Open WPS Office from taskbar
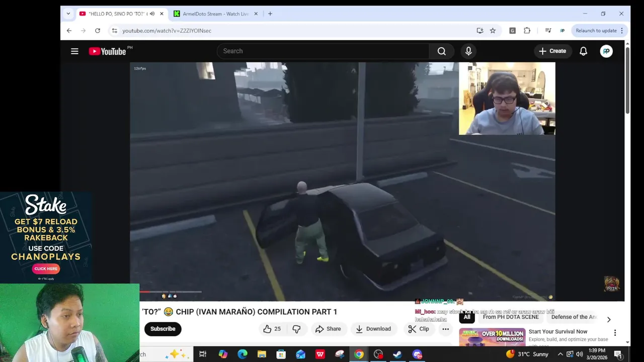 coord(320,354)
